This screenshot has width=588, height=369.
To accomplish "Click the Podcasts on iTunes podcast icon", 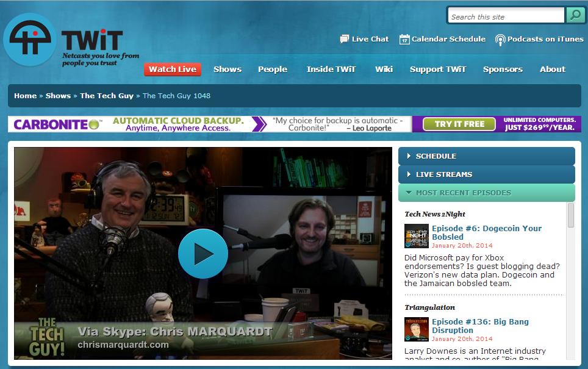I will 500,40.
